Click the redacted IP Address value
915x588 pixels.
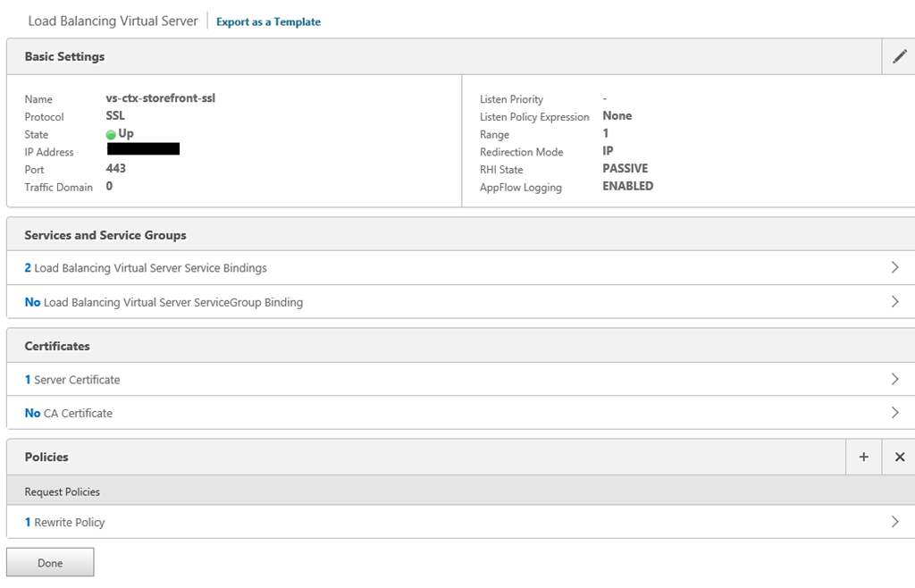tap(143, 149)
